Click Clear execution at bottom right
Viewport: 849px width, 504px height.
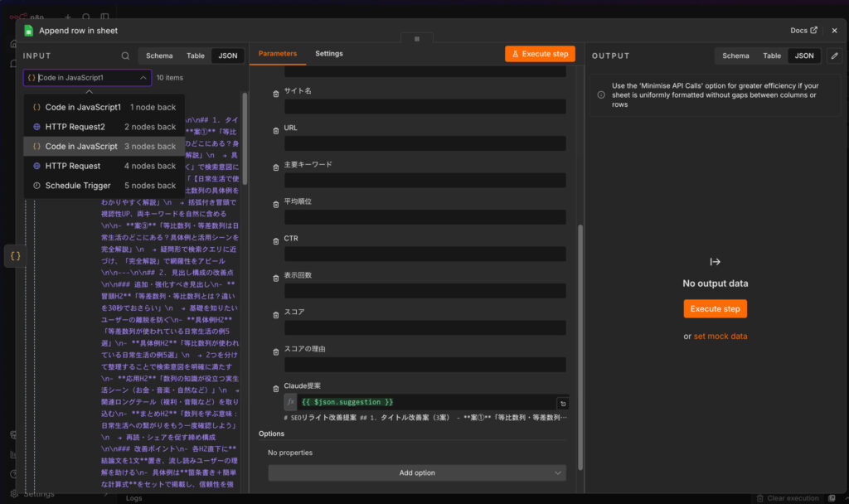[788, 498]
